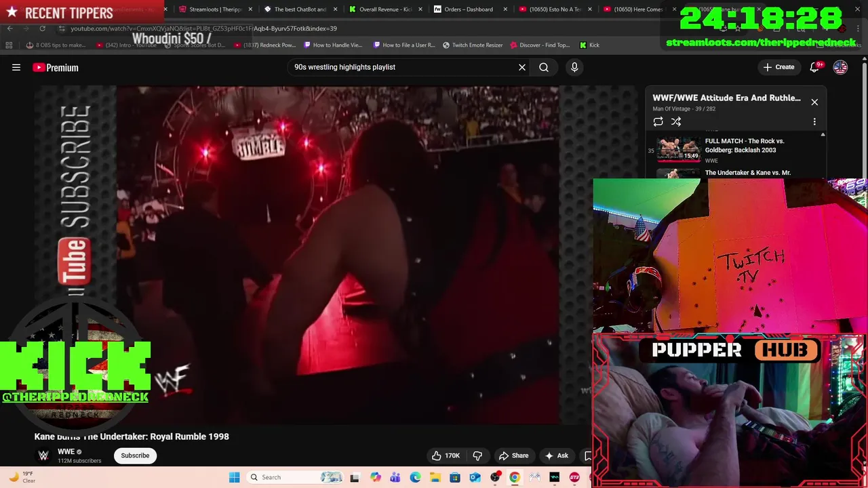The image size is (868, 488).
Task: Open the Windows Start menu
Action: click(x=234, y=477)
